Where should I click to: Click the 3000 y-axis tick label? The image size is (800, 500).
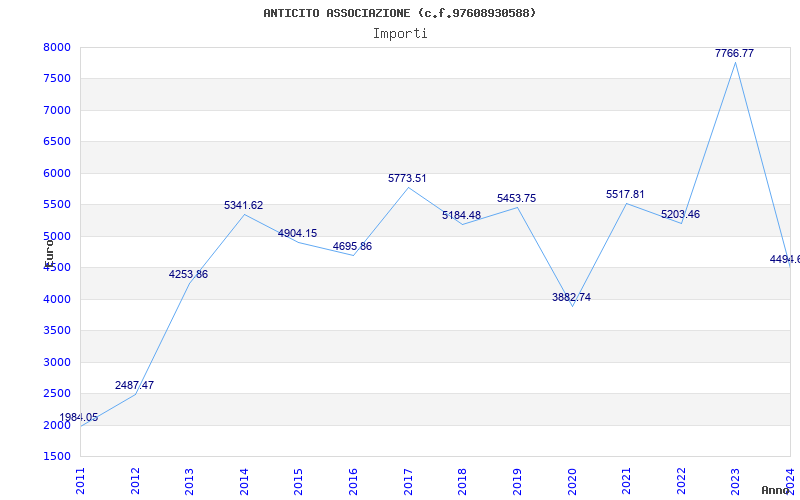[x=57, y=362]
